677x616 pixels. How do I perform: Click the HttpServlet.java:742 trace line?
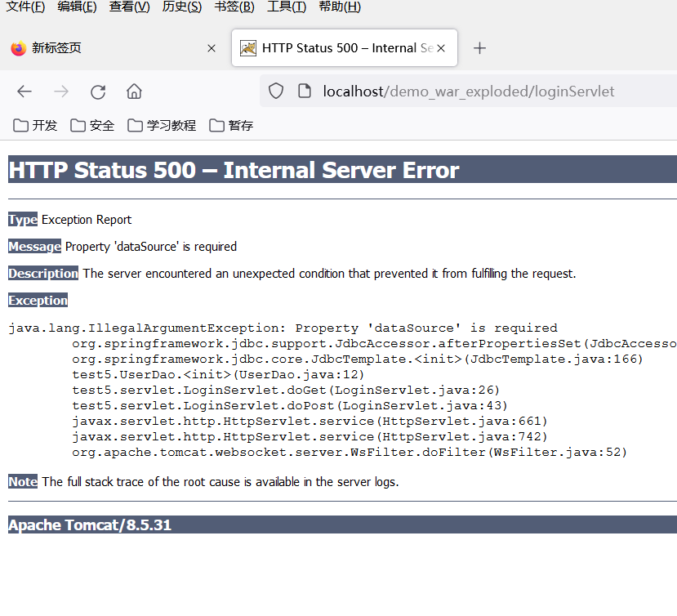tap(310, 437)
